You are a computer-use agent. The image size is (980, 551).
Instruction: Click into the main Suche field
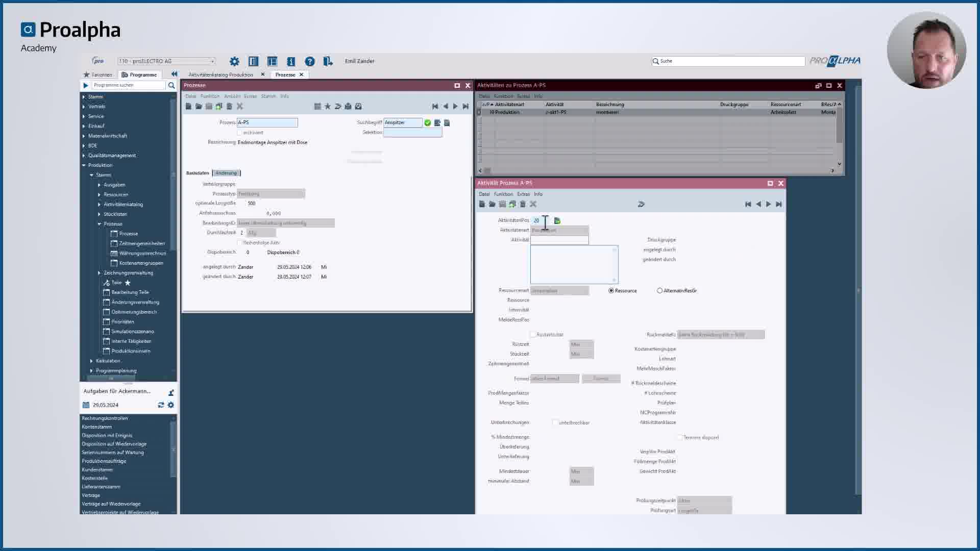tap(728, 61)
